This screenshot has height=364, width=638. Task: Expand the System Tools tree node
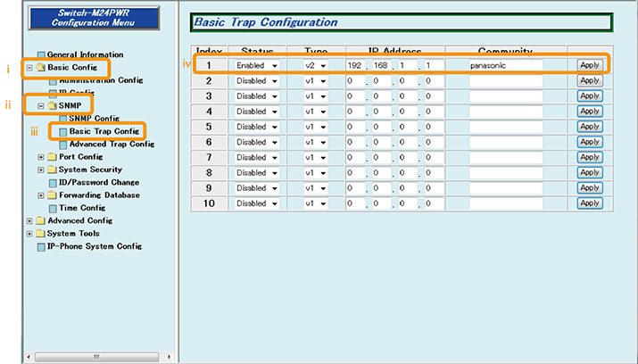pyautogui.click(x=30, y=234)
